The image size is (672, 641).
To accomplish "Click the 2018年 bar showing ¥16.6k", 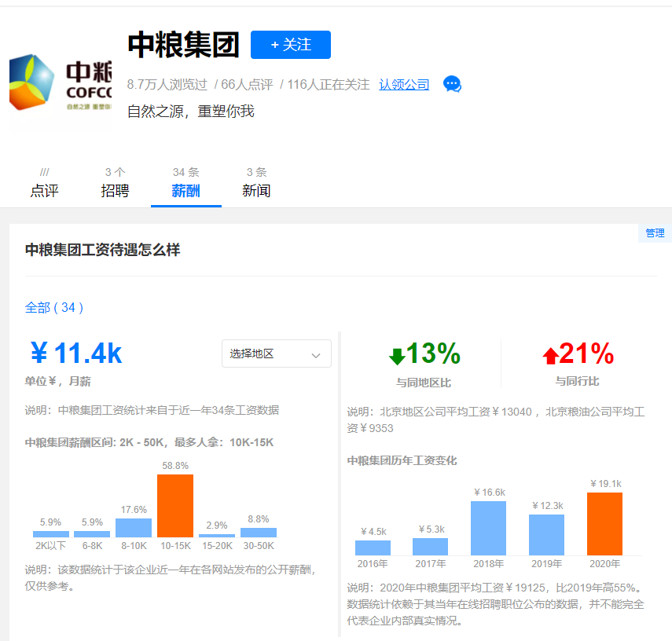I will coord(488,528).
